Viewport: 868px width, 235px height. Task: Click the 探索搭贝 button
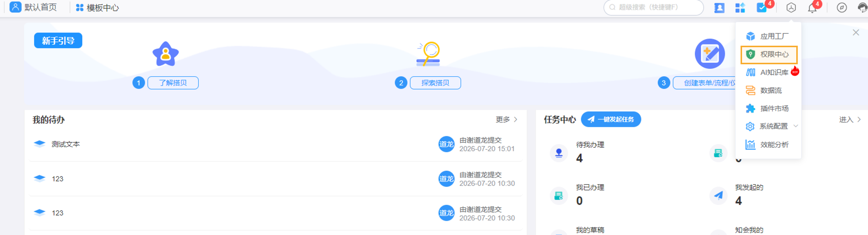point(436,83)
